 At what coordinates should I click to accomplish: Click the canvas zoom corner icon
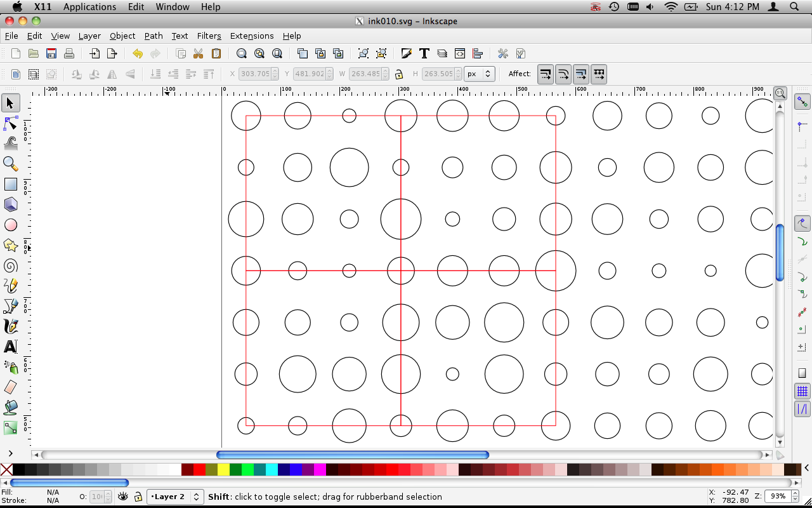tap(780, 94)
